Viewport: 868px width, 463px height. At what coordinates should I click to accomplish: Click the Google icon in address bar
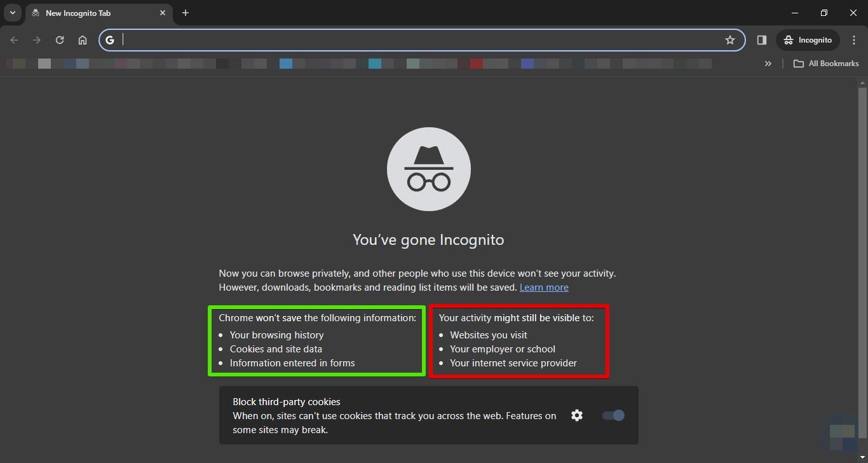point(110,40)
